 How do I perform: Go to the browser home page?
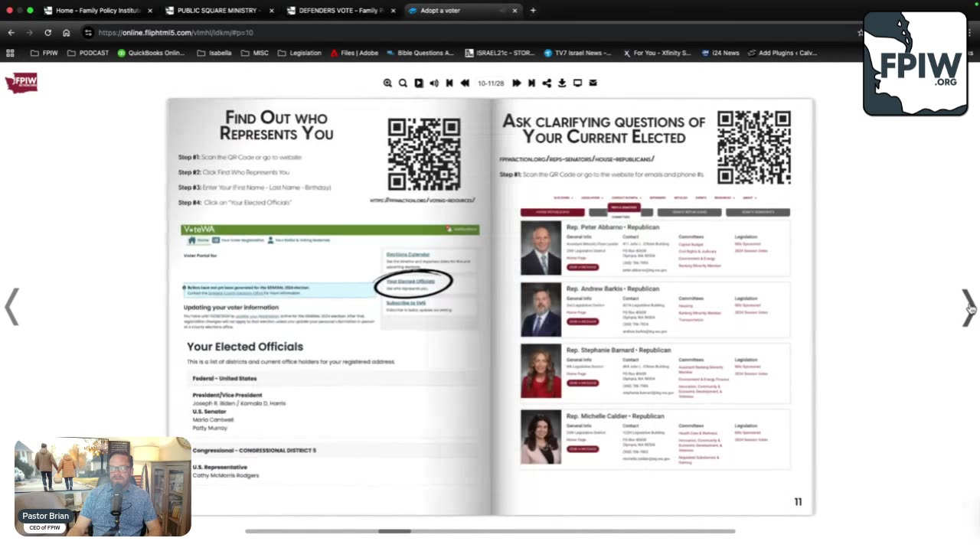pyautogui.click(x=67, y=33)
